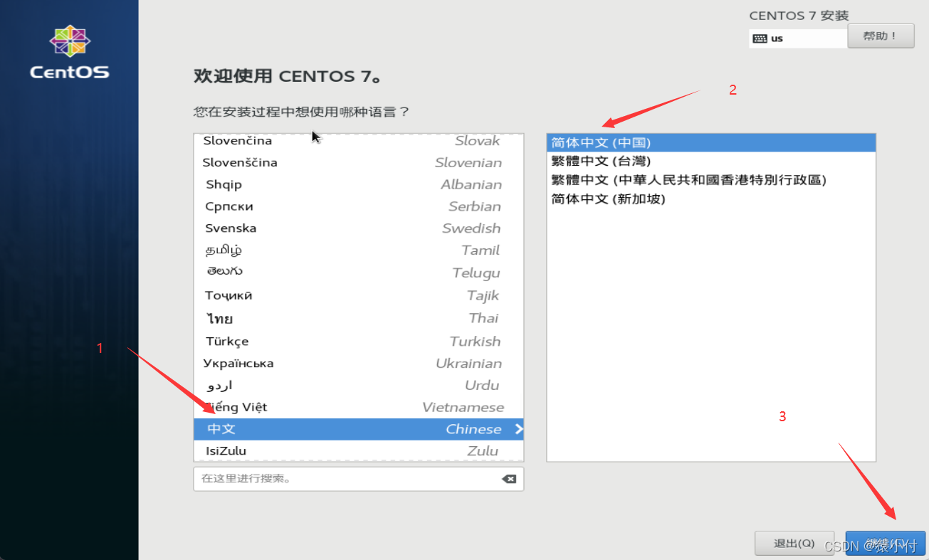Select Тоҷикӣ Tajik language row
This screenshot has height=560, width=929.
pyautogui.click(x=359, y=295)
